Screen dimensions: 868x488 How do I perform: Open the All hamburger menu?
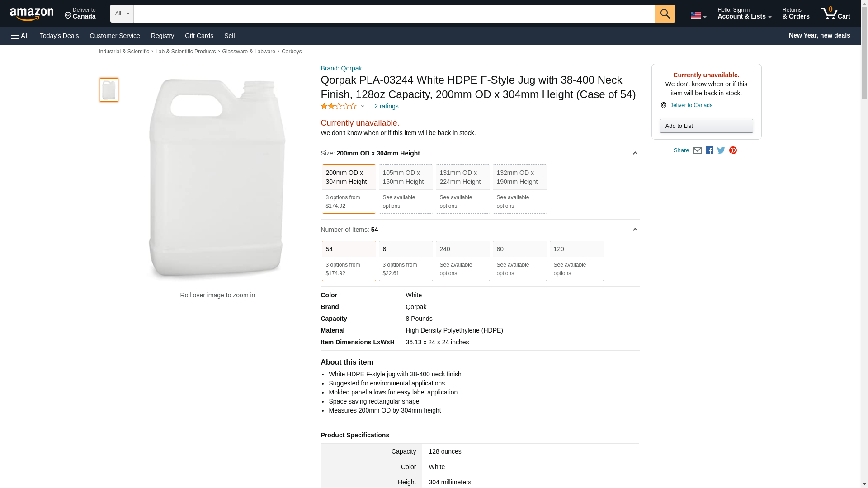[x=20, y=36]
